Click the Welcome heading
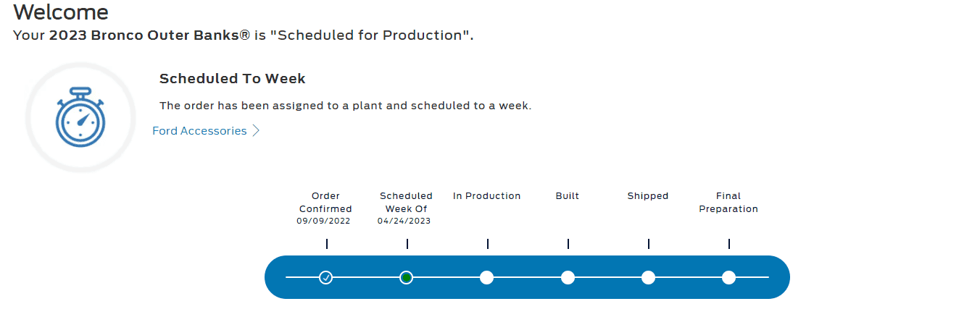The height and width of the screenshot is (317, 980). pos(61,12)
